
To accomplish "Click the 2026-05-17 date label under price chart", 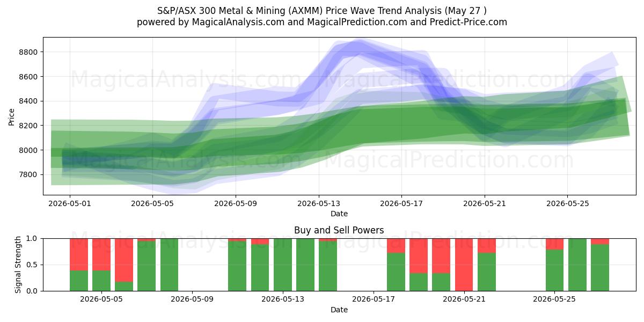I will coord(402,203).
